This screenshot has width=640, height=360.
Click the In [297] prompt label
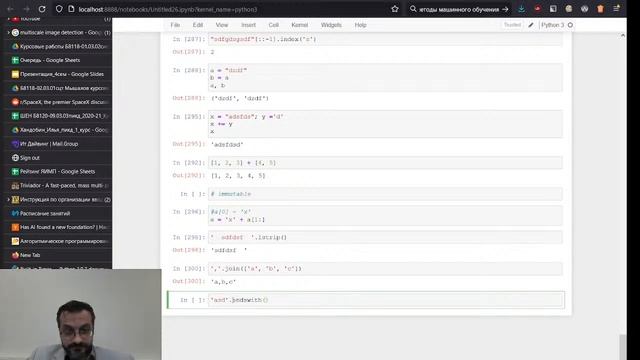point(189,39)
